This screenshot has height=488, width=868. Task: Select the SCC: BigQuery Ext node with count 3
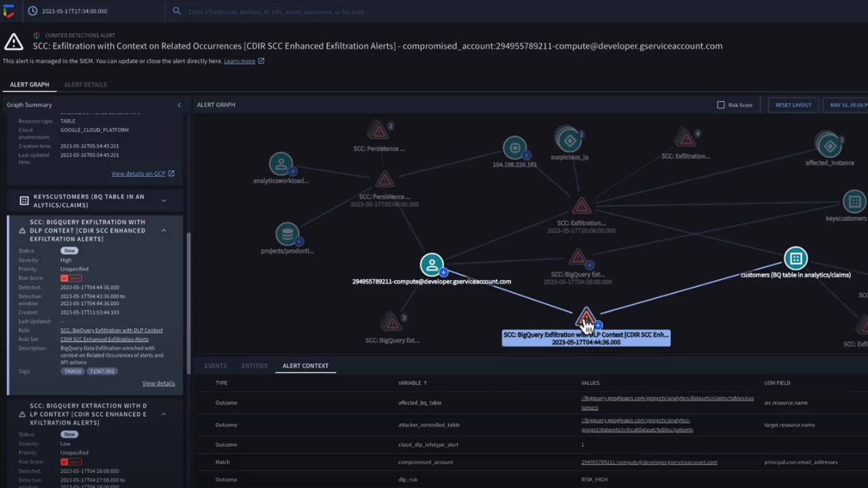pos(391,322)
